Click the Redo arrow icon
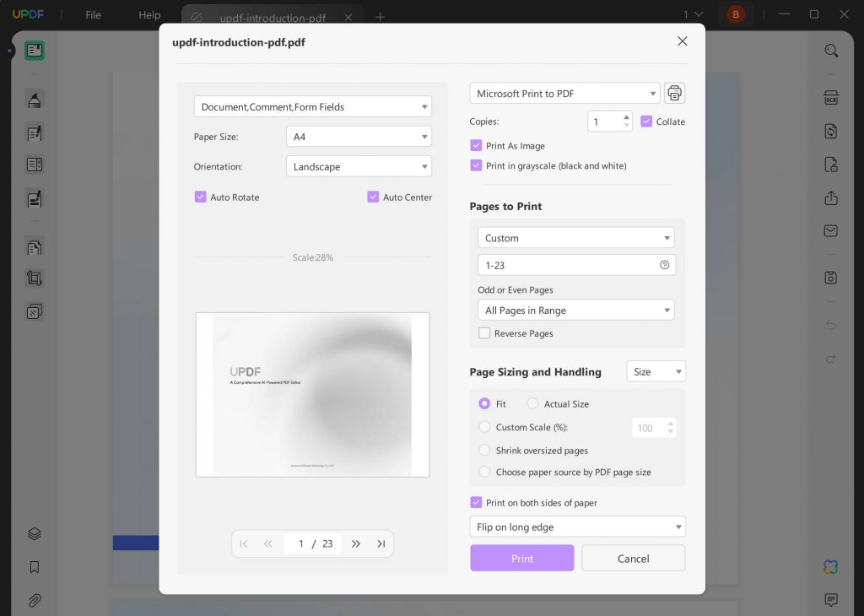This screenshot has width=864, height=616. pyautogui.click(x=831, y=359)
